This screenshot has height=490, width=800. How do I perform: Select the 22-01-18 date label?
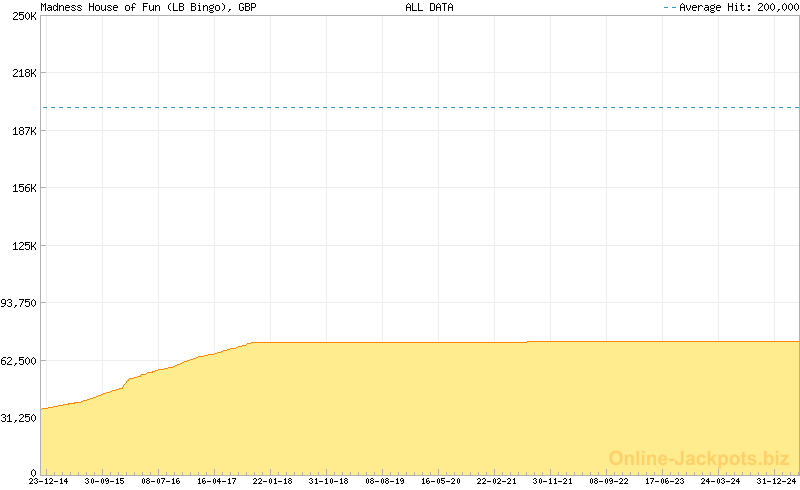click(x=272, y=481)
